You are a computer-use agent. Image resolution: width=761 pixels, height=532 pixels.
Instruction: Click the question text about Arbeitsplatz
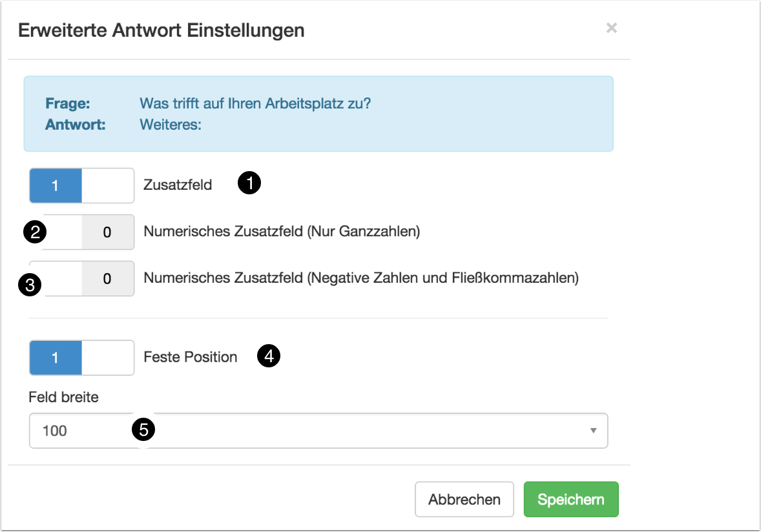(x=255, y=103)
